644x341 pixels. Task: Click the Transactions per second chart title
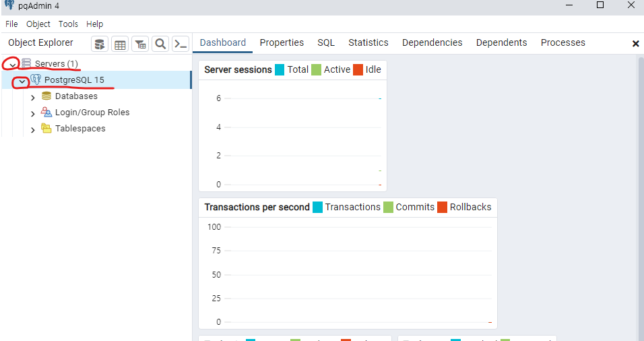(x=257, y=207)
